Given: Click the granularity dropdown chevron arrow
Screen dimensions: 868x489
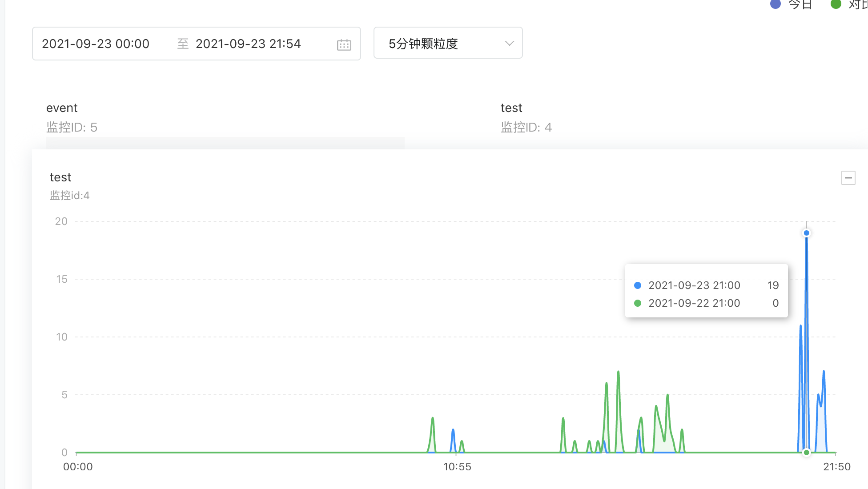Looking at the screenshot, I should pyautogui.click(x=509, y=43).
